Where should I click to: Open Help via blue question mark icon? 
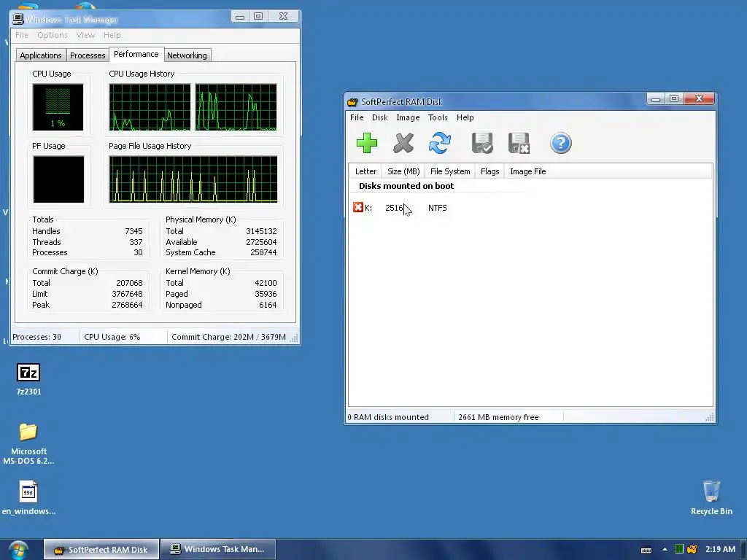pyautogui.click(x=560, y=143)
